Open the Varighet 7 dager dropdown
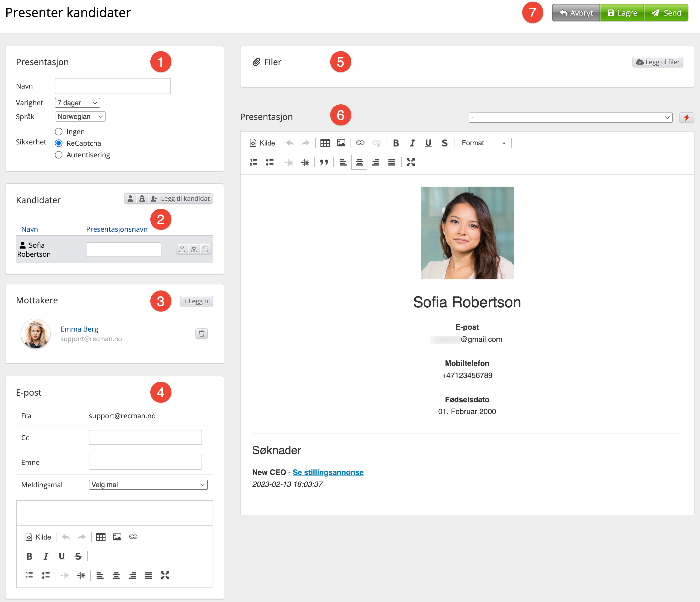The height and width of the screenshot is (602, 700). pyautogui.click(x=77, y=103)
